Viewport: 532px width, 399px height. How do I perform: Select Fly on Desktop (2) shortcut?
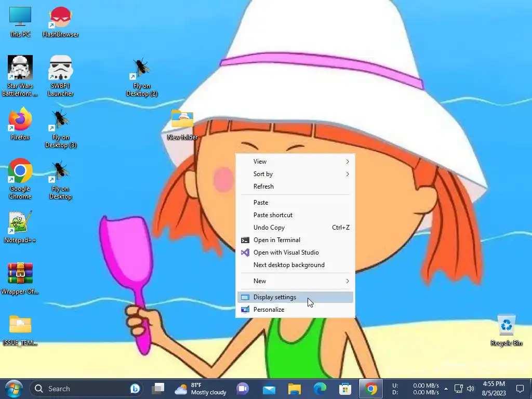click(x=141, y=77)
